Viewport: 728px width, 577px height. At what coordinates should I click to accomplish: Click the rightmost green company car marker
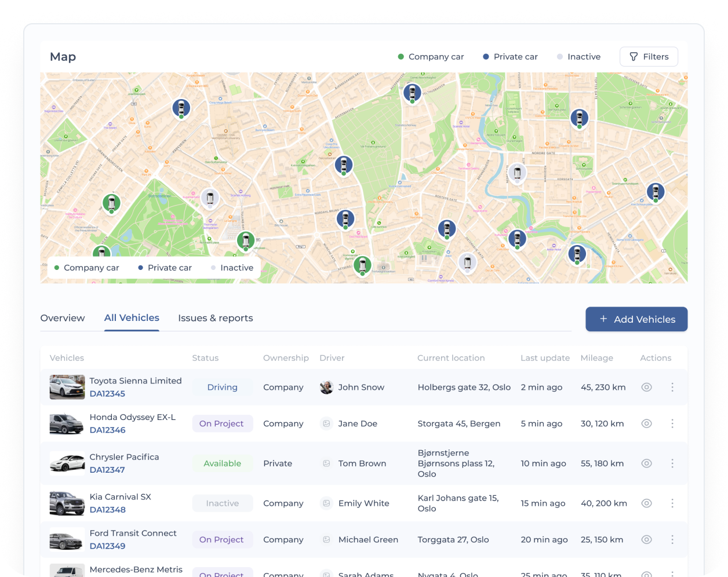click(362, 265)
